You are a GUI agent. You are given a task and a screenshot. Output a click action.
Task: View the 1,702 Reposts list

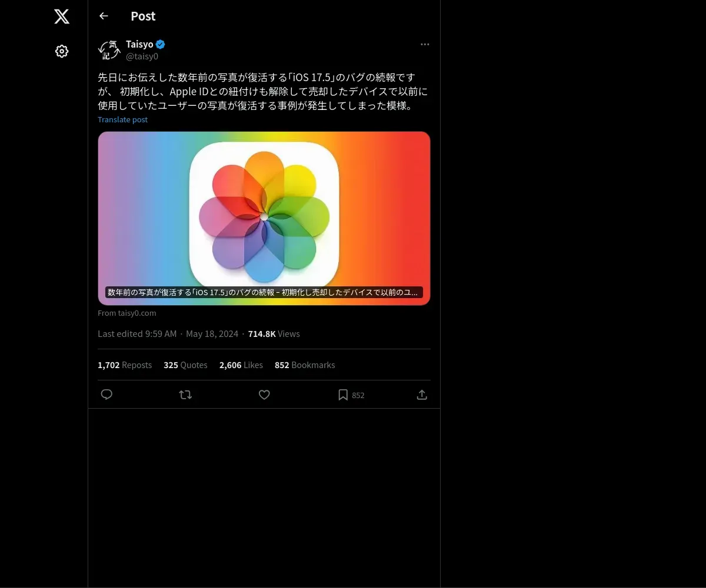pos(125,365)
